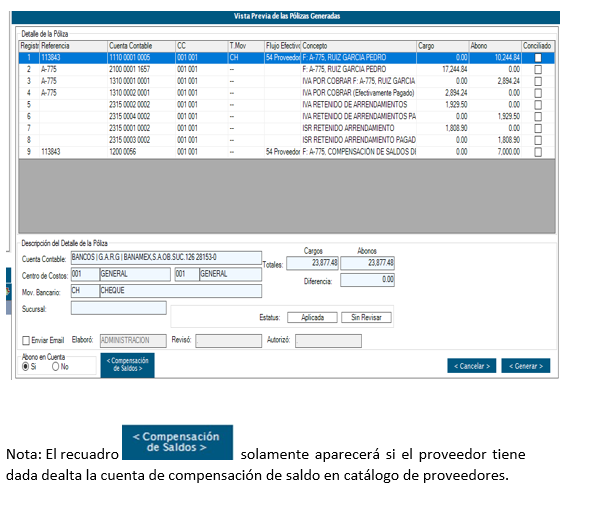Check Conciliado box for row 4
Screen dimensions: 600x525
pos(538,93)
